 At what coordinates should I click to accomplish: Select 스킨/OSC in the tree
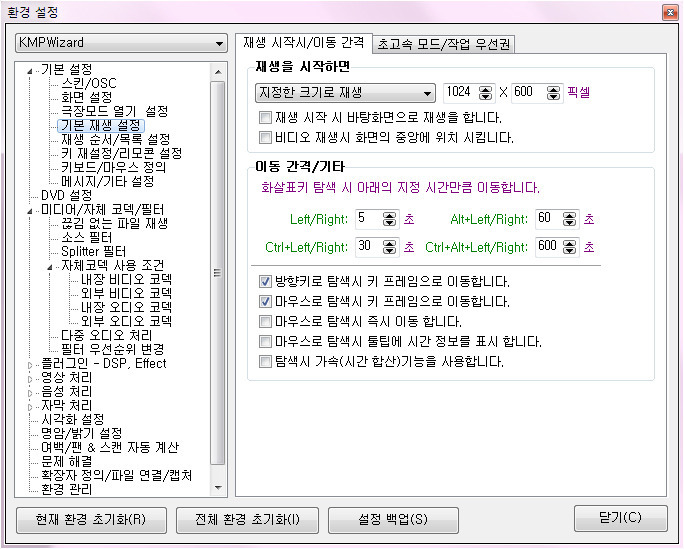coord(89,83)
